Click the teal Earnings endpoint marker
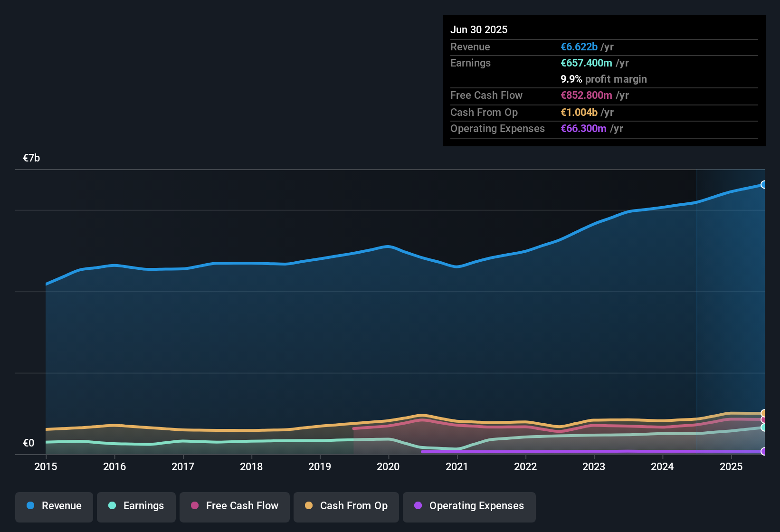This screenshot has width=780, height=532. pyautogui.click(x=764, y=427)
